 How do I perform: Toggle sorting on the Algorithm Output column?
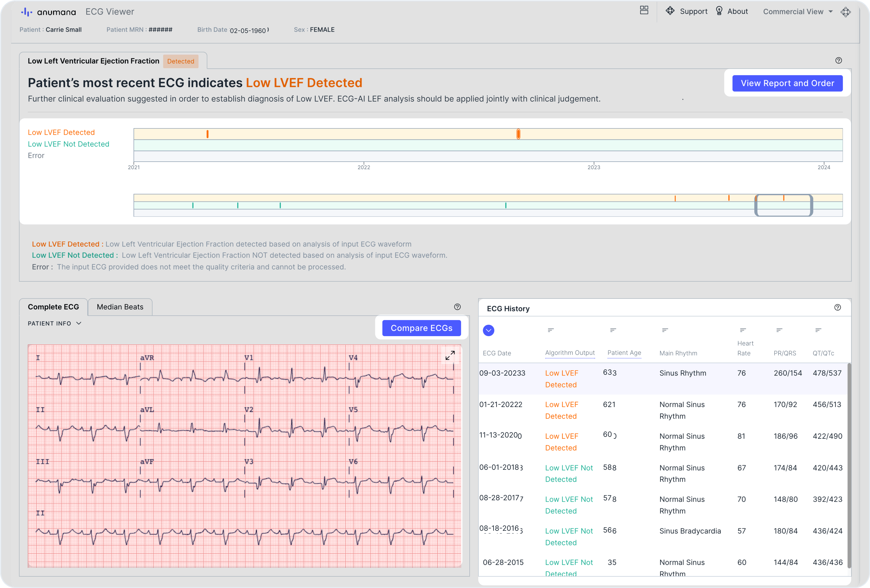click(550, 330)
